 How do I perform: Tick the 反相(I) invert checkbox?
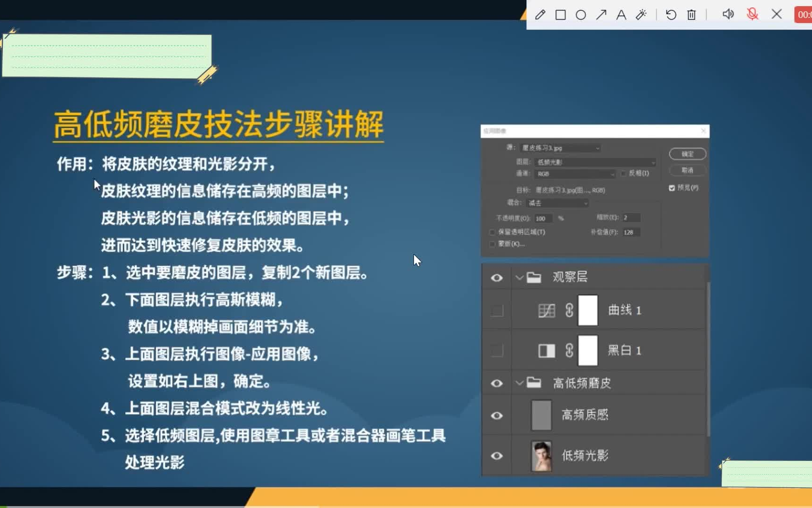point(624,174)
